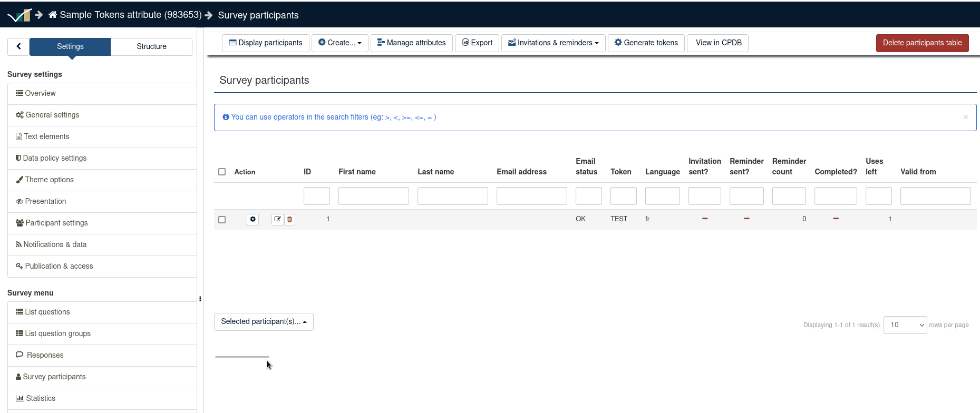Dismiss the search operators info banner
The height and width of the screenshot is (413, 980).
coord(965,117)
